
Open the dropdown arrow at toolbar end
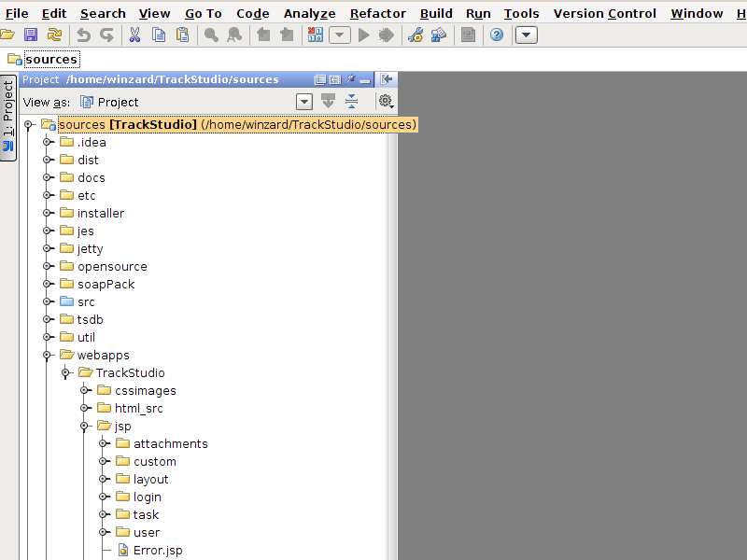tap(527, 35)
